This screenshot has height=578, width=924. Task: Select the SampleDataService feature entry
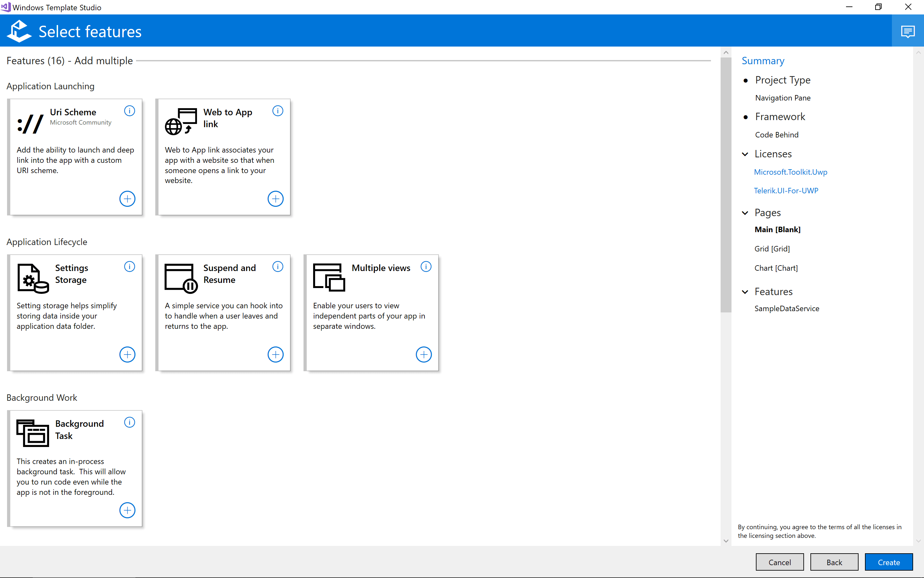click(787, 309)
